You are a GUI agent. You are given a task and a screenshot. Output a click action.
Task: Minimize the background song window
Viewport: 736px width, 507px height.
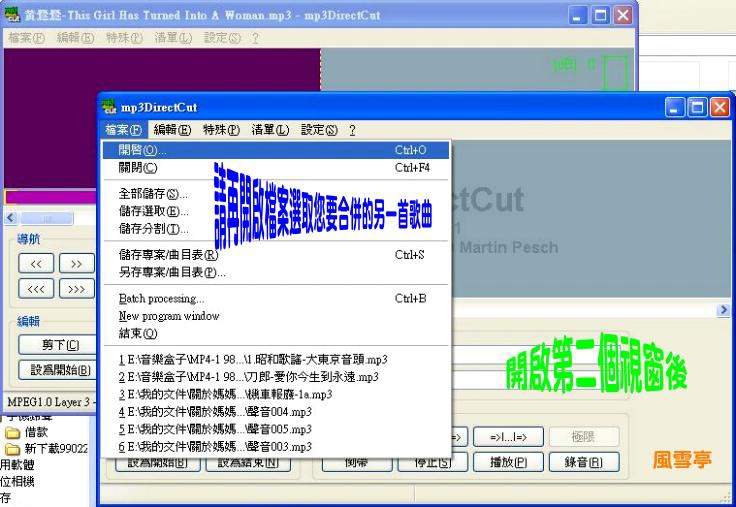coord(578,15)
